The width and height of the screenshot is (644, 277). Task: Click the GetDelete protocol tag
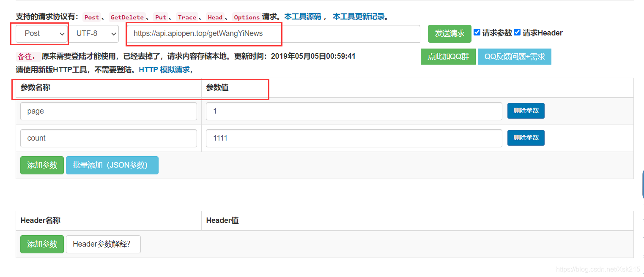click(127, 17)
